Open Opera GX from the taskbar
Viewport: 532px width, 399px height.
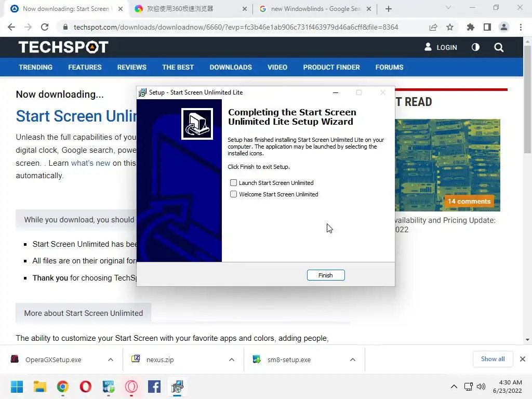point(131,387)
